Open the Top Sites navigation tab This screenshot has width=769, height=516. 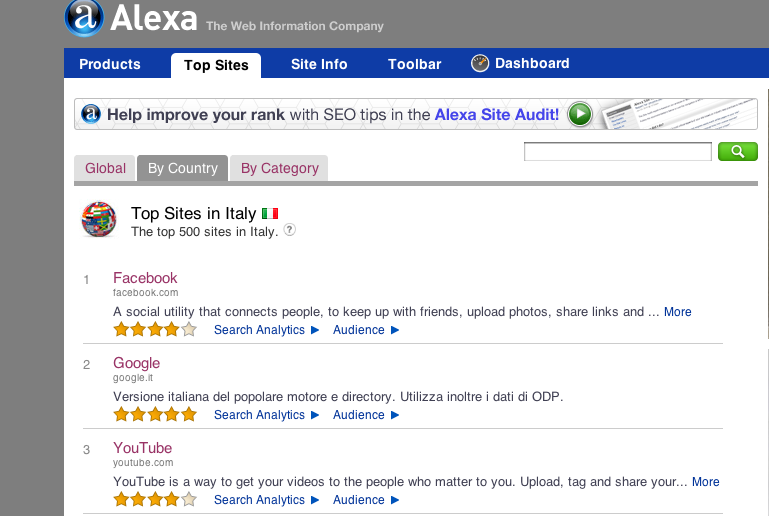click(x=216, y=65)
